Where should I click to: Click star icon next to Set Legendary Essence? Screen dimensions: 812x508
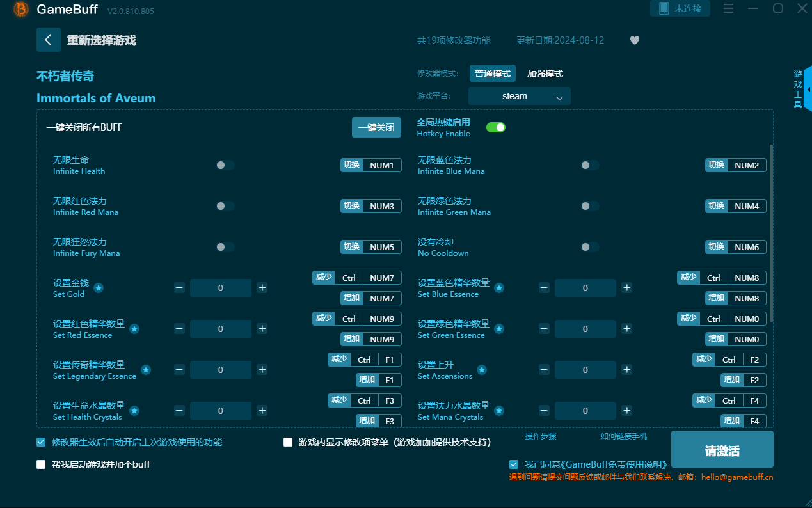point(146,370)
